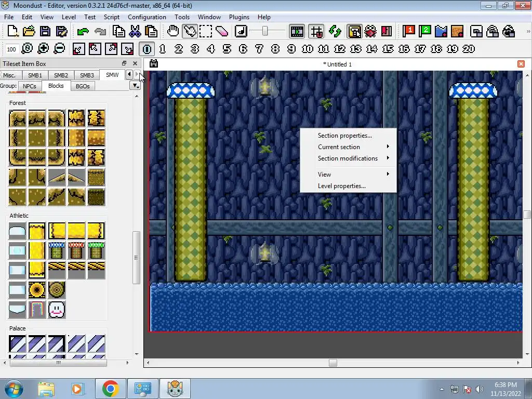
Task: Copy selected items
Action: pyautogui.click(x=118, y=31)
